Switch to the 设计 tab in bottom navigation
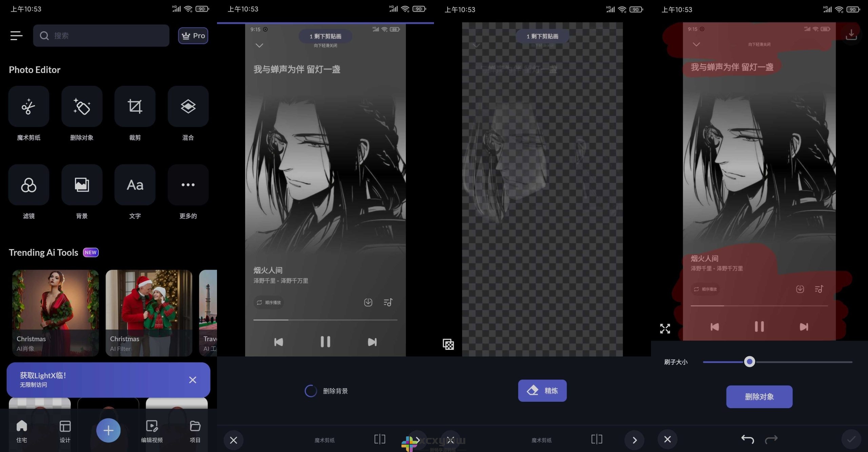This screenshot has height=452, width=868. (x=65, y=430)
